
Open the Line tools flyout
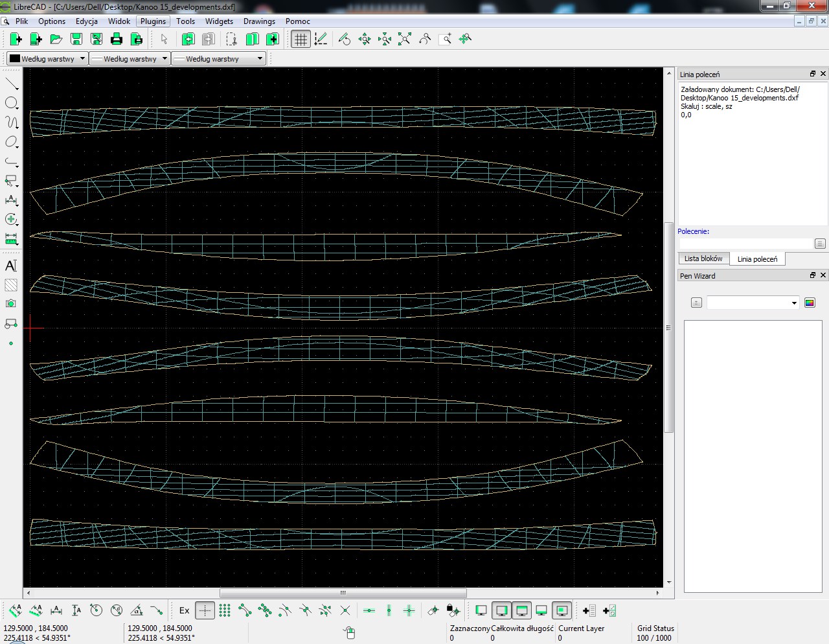(12, 84)
